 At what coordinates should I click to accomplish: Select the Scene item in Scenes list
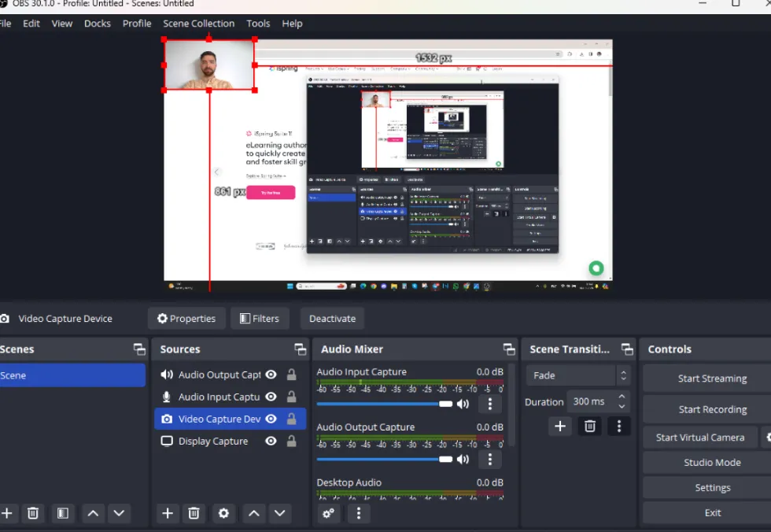(x=71, y=375)
